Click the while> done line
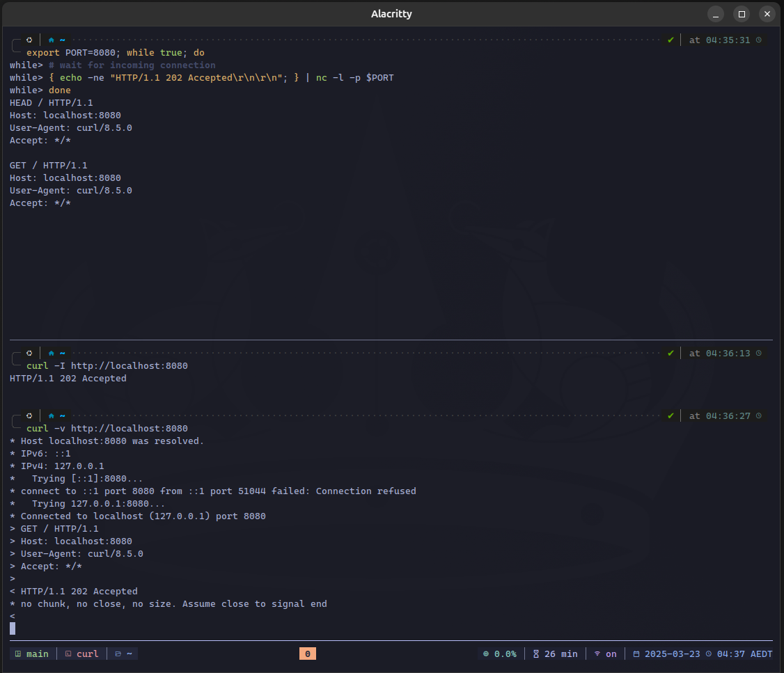The height and width of the screenshot is (673, 784). 40,90
